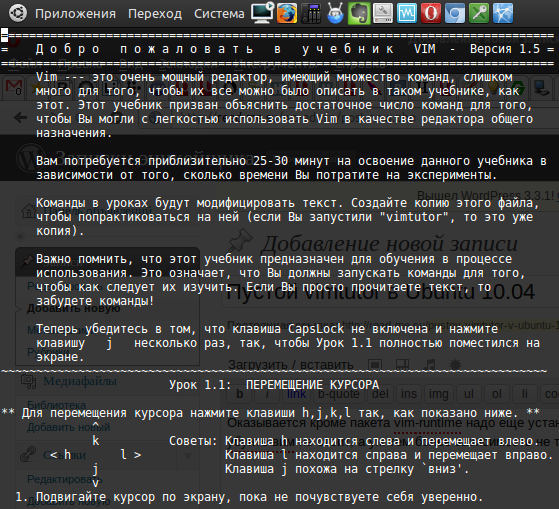Click the black server tower panel icon

point(311,13)
